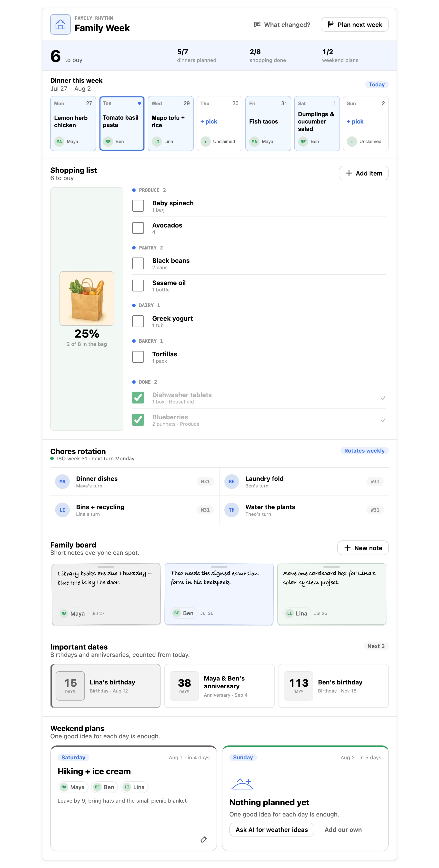The height and width of the screenshot is (868, 439).
Task: Click Lina's LI avatar on Wednesday dinner
Action: click(157, 142)
